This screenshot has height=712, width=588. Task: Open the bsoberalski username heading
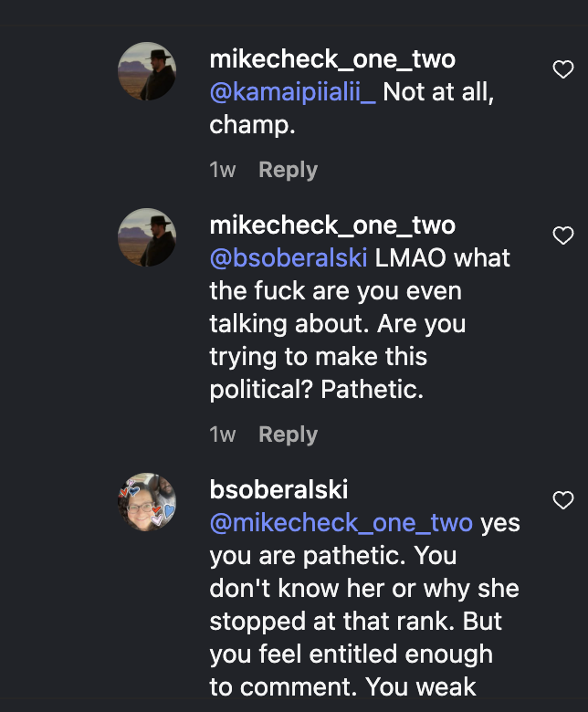click(x=278, y=490)
